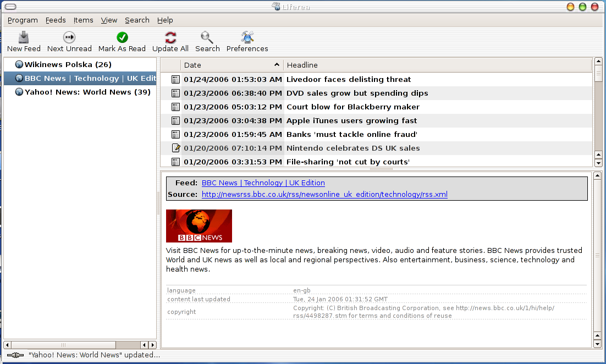The height and width of the screenshot is (364, 606).
Task: Click the Liferea title bar app icon
Action: 276,6
